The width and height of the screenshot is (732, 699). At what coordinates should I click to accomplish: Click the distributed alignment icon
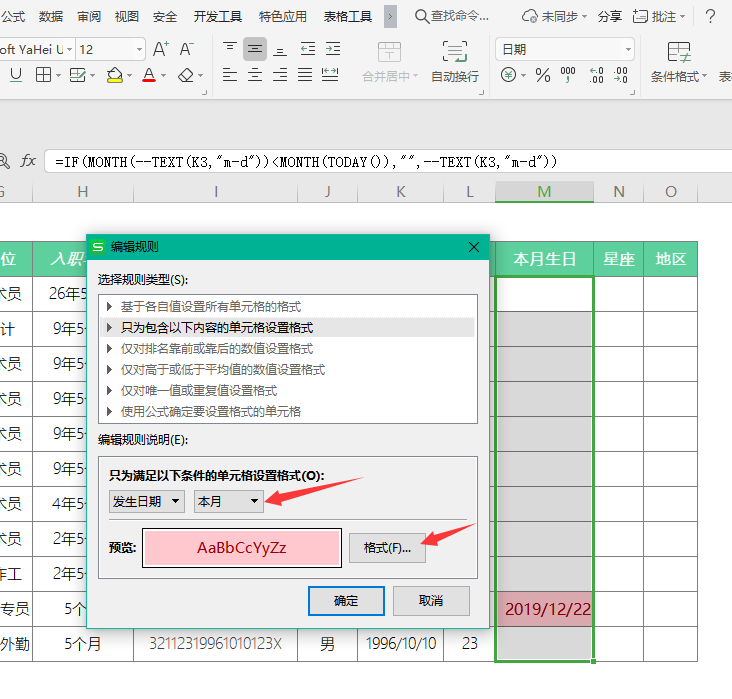pos(330,75)
